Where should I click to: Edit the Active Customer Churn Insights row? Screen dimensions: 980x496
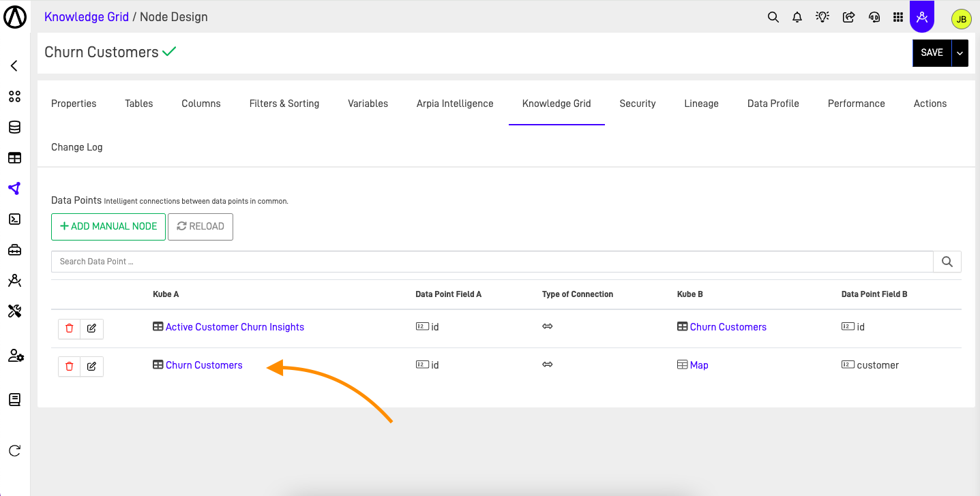91,328
